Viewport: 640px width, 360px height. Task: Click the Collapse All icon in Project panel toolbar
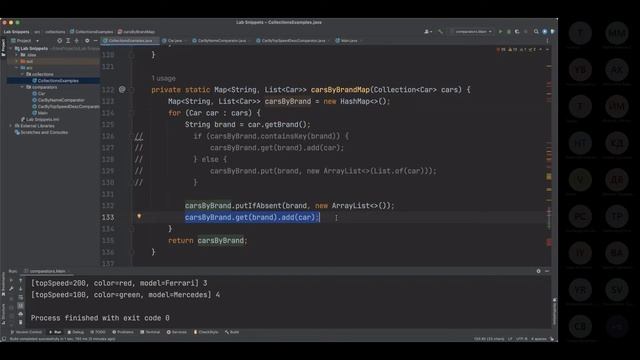[x=76, y=41]
